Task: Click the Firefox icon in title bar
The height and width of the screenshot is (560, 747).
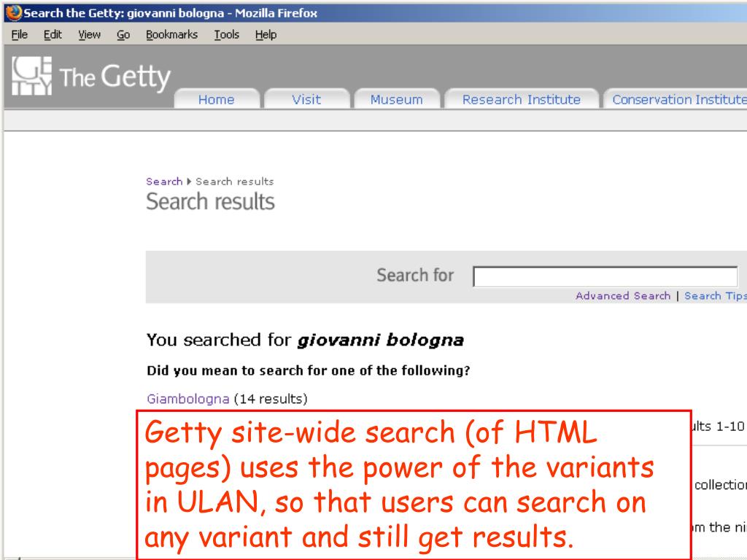Action: point(14,12)
